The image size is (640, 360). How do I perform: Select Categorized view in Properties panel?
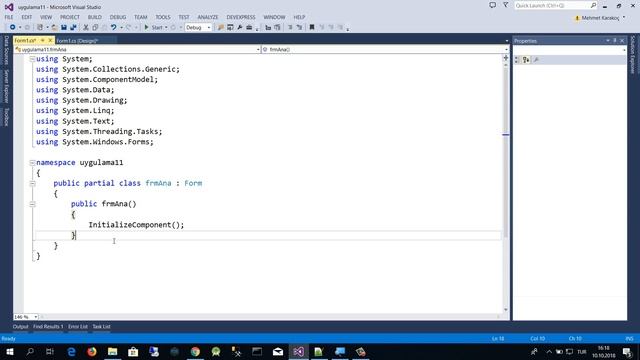pyautogui.click(x=517, y=60)
